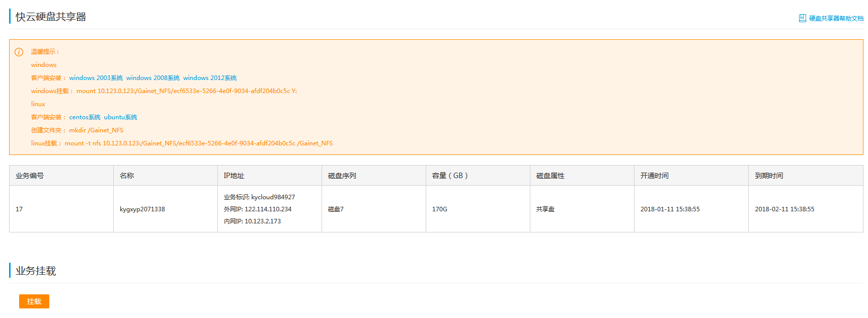Open the 硬盘共享器帮助文档 help link

point(836,19)
